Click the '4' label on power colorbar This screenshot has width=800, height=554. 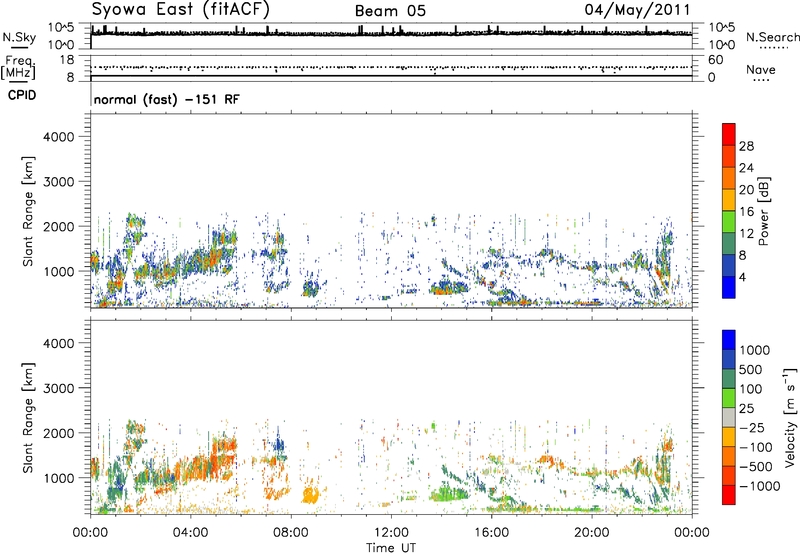pyautogui.click(x=743, y=277)
